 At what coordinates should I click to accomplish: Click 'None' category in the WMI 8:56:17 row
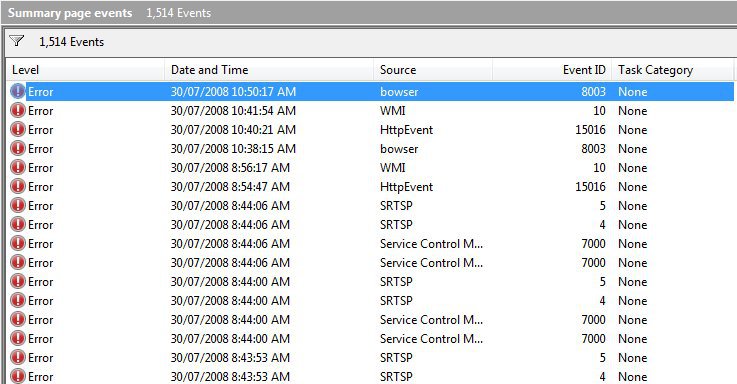(x=633, y=167)
